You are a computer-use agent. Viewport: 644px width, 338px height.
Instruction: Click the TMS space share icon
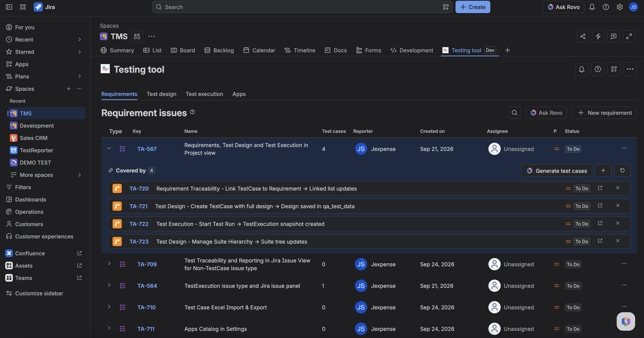(583, 37)
